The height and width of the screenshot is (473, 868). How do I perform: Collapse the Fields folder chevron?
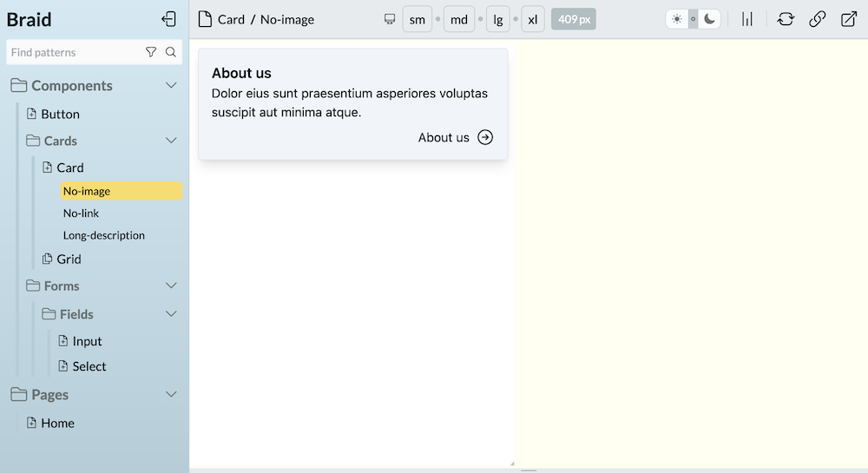[171, 313]
